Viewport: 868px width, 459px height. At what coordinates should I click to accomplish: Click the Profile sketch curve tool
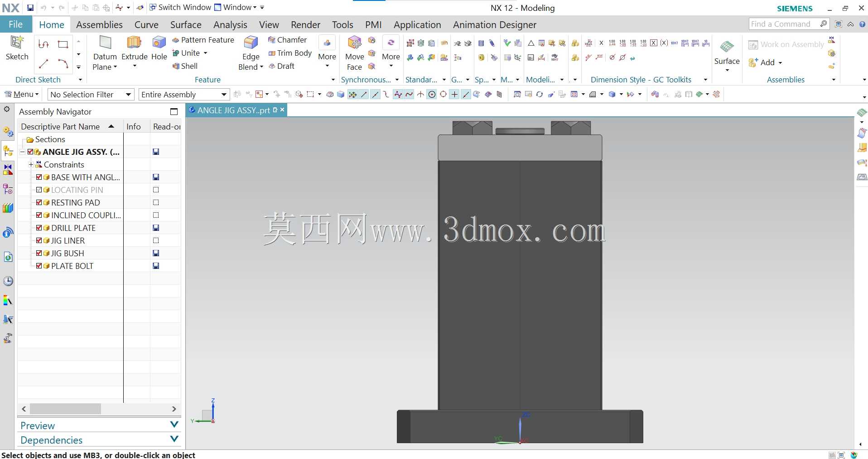(x=43, y=44)
